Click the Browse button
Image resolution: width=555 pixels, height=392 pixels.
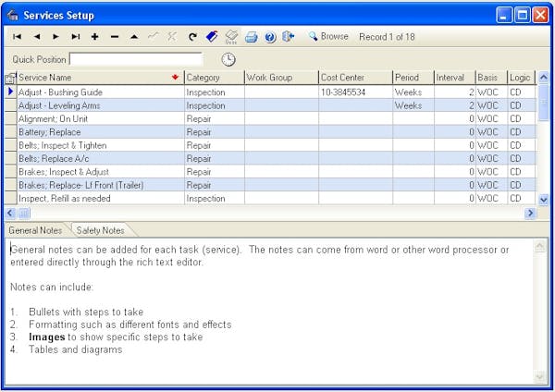click(x=328, y=37)
